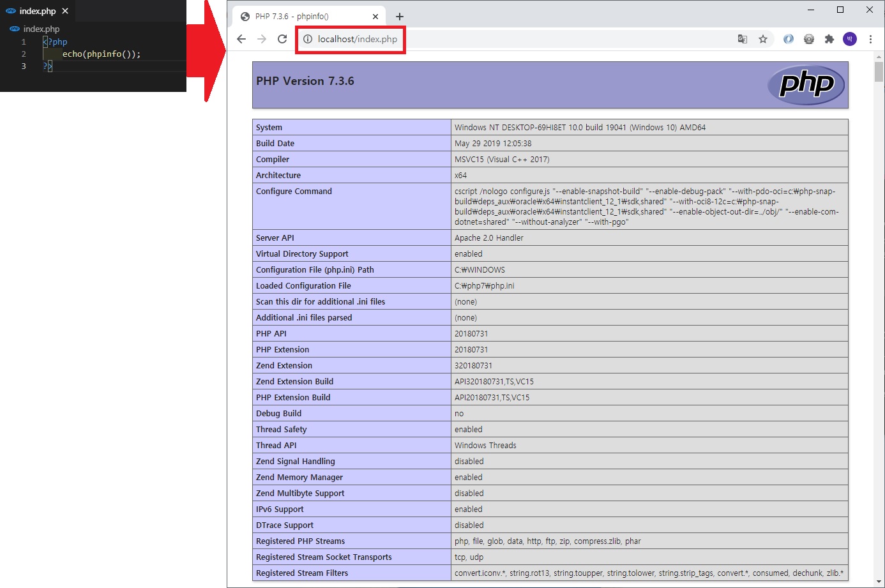Click the Zend Extension value 320180731
This screenshot has height=588, width=885.
point(473,366)
